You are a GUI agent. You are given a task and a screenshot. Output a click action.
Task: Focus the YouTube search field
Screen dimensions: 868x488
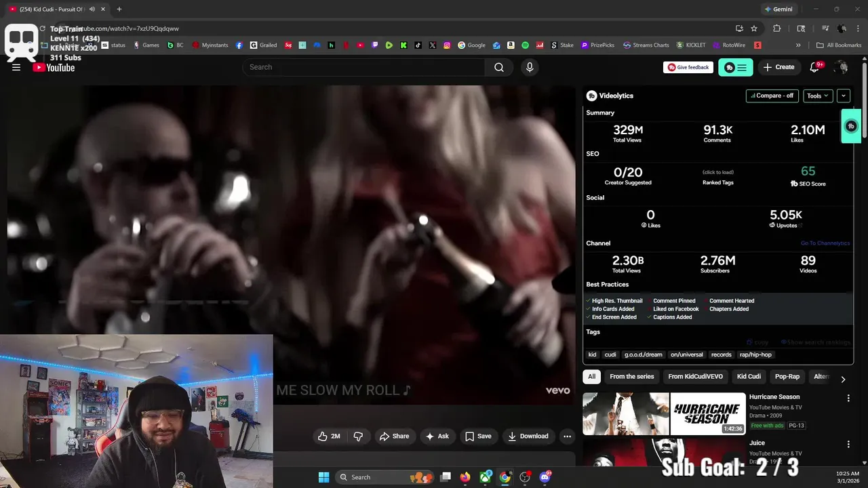[x=363, y=67]
